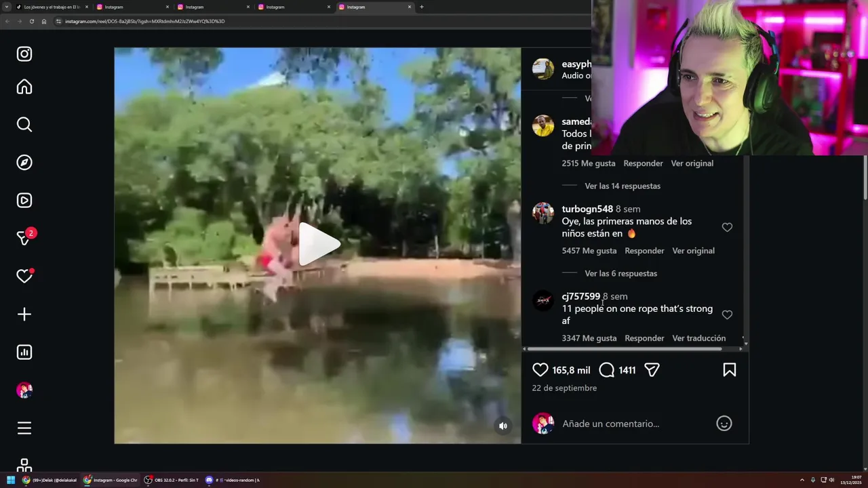Open Instagram home feed icon
The height and width of the screenshot is (488, 868).
24,87
